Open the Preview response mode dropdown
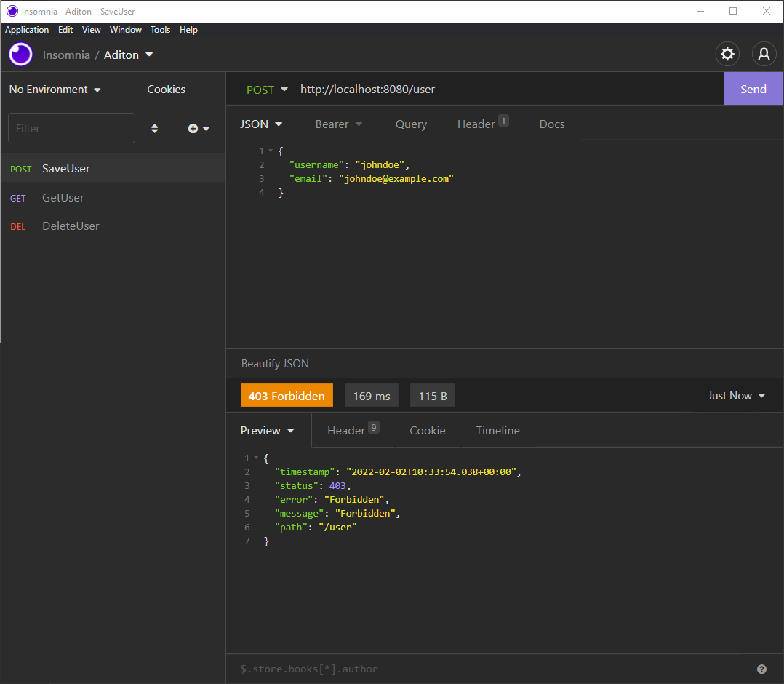This screenshot has height=684, width=784. coord(268,430)
